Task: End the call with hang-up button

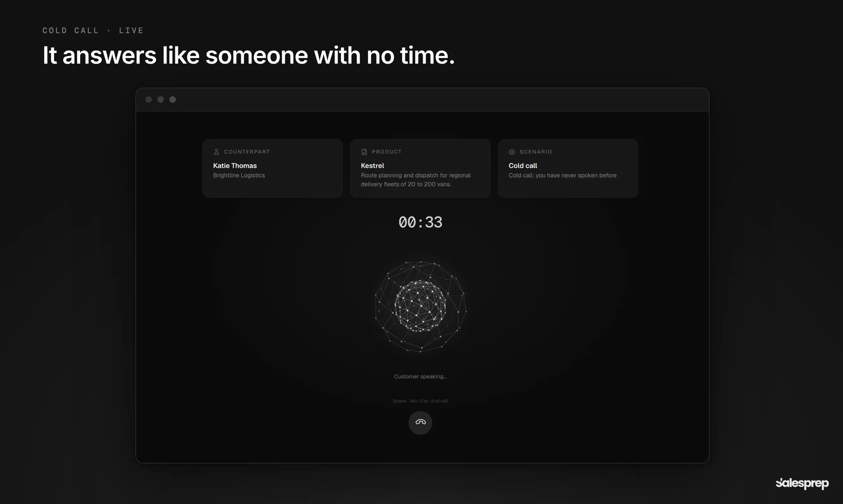Action: pyautogui.click(x=420, y=422)
